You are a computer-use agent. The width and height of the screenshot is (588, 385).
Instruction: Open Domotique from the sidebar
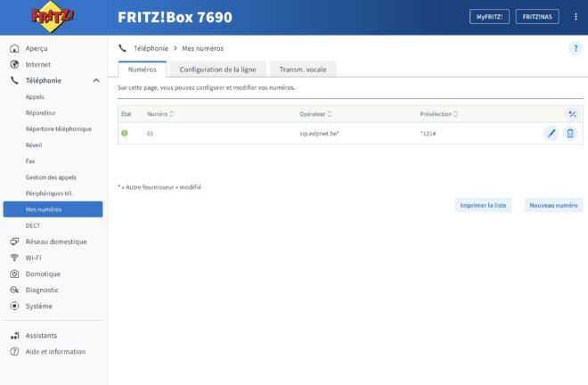(43, 274)
